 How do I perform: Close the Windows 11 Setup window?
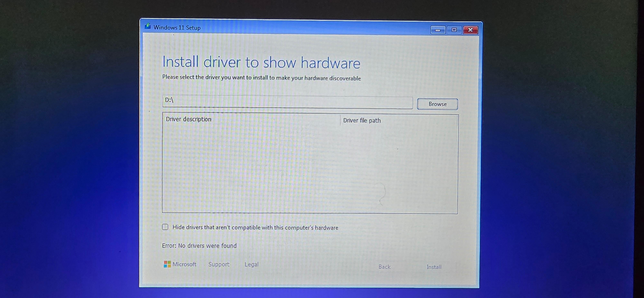470,30
